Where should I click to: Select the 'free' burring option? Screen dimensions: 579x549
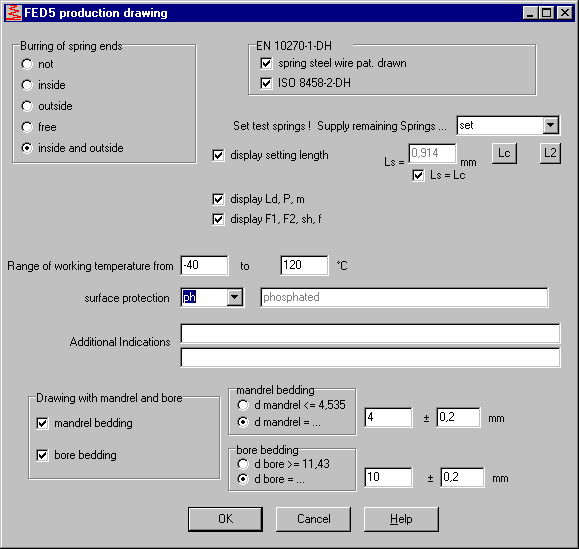pos(27,127)
